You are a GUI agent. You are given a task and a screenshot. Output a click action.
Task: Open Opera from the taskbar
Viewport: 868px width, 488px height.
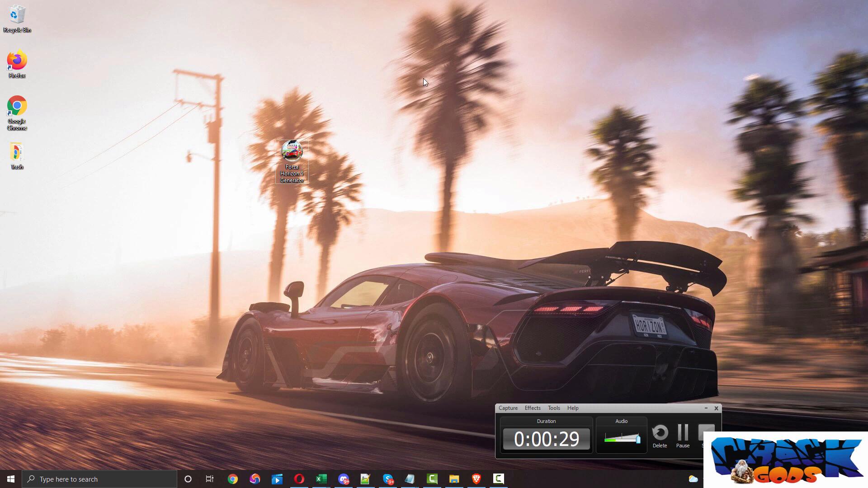[x=299, y=479]
